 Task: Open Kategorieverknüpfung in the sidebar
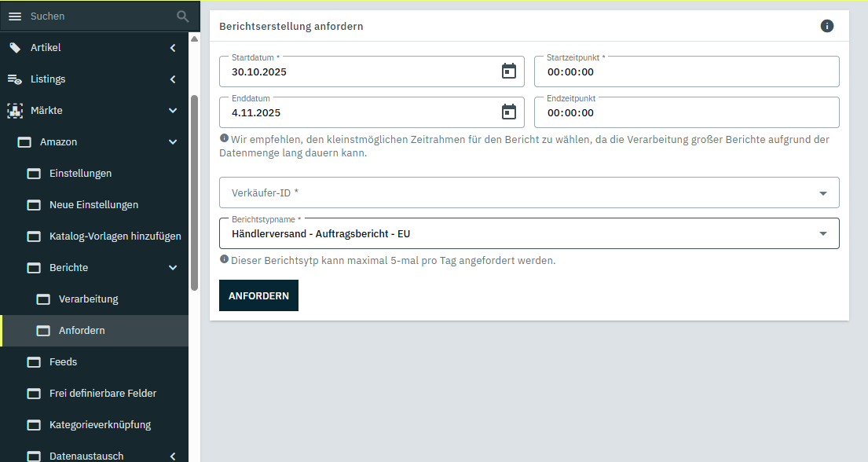[x=100, y=425]
